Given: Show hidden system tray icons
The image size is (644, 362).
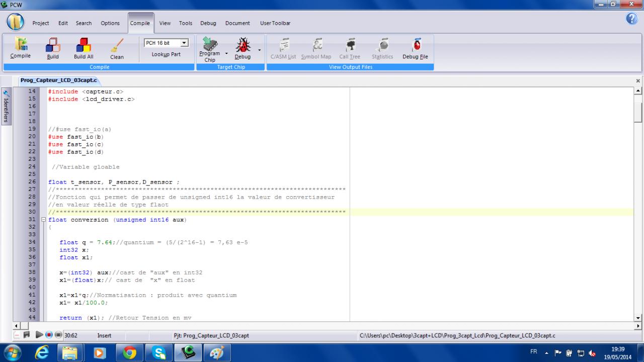Looking at the screenshot, I should pyautogui.click(x=547, y=352).
